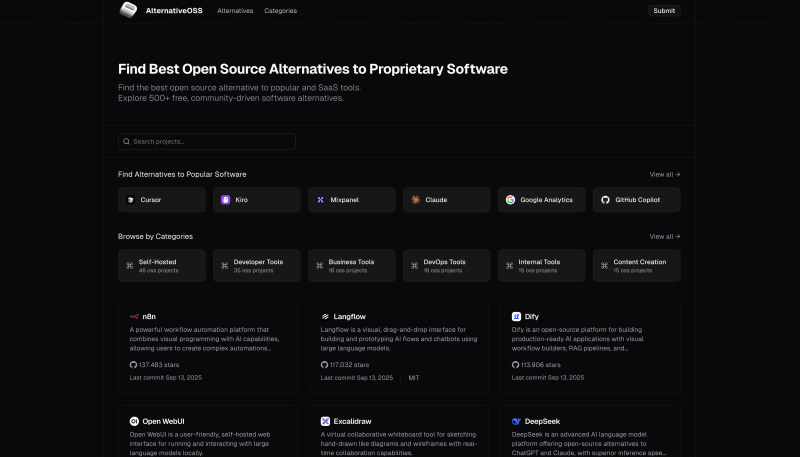
Task: Open the AlternativeOSS home link text
Action: [x=174, y=11]
